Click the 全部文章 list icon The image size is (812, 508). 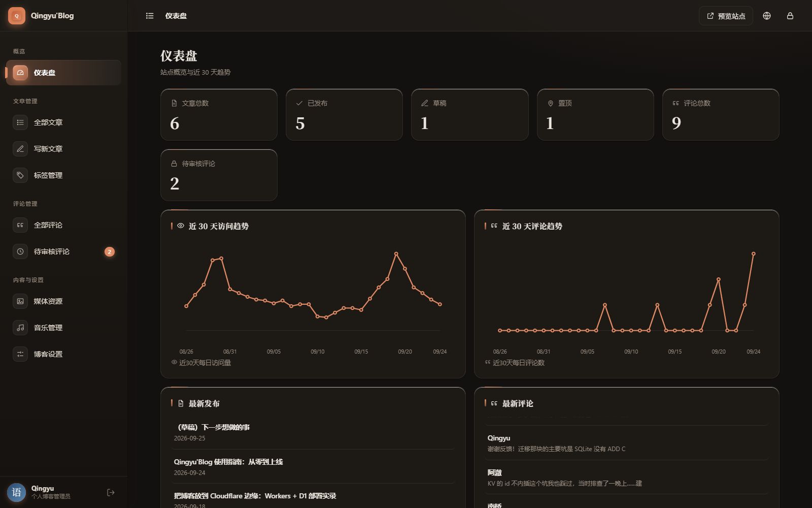(x=20, y=122)
